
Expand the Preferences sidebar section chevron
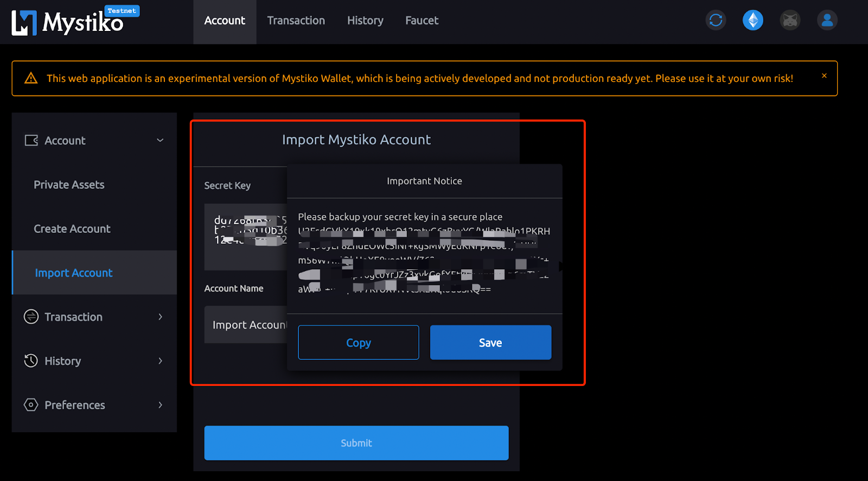point(160,404)
